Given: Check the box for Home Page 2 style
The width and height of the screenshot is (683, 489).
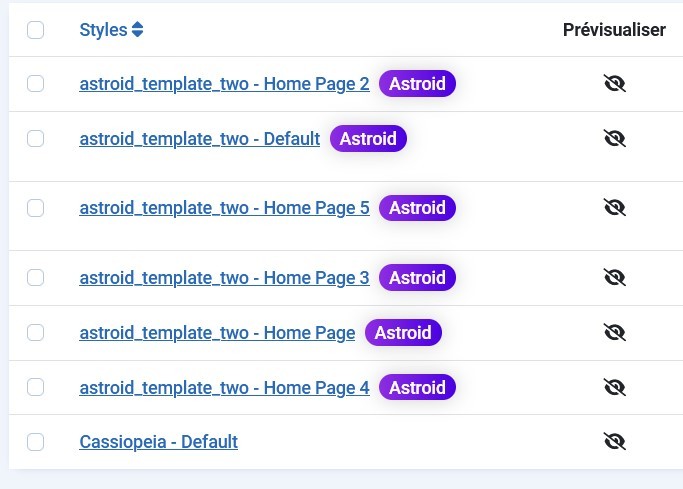Looking at the screenshot, I should point(35,83).
